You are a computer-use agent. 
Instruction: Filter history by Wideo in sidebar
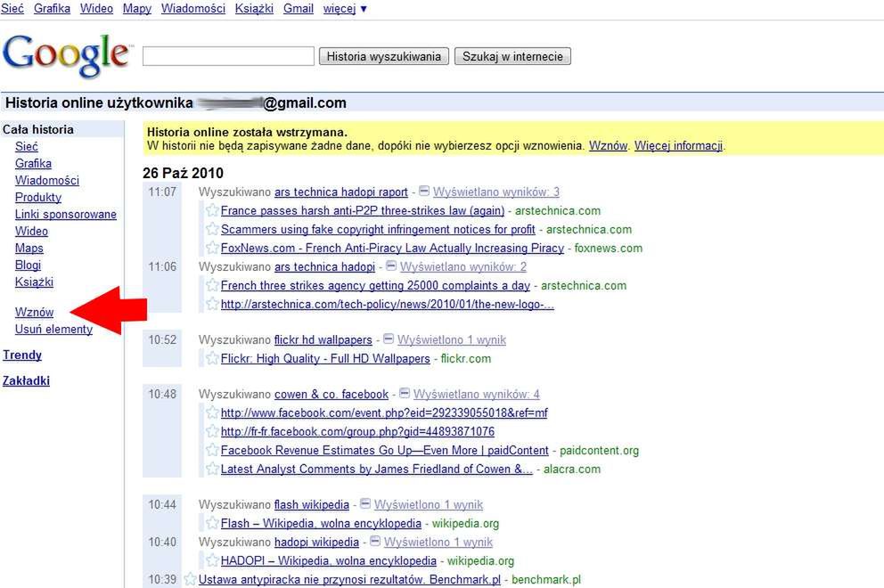click(31, 231)
